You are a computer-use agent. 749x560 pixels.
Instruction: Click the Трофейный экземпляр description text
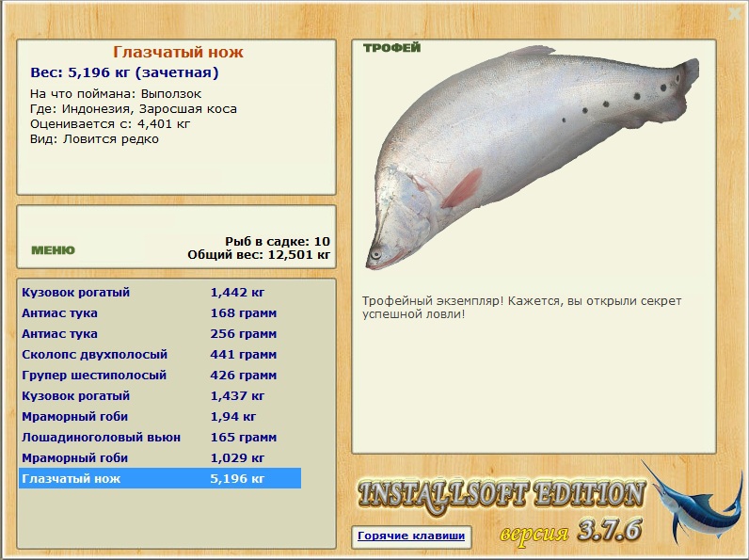[521, 307]
